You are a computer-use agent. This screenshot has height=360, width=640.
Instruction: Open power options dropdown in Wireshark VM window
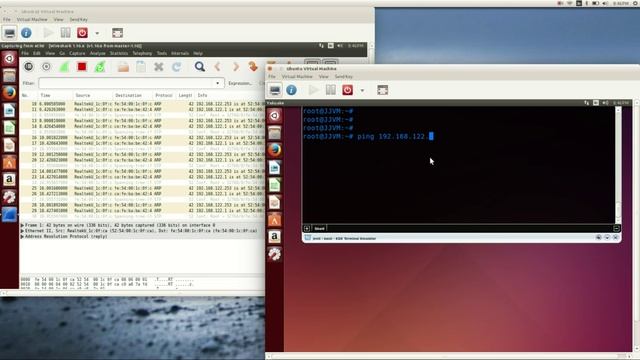click(97, 33)
